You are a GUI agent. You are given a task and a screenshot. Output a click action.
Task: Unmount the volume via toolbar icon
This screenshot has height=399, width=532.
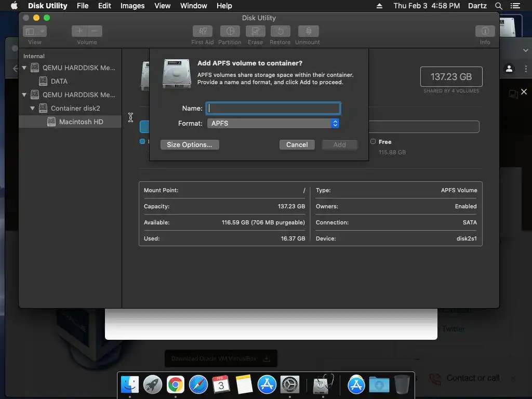point(308,31)
